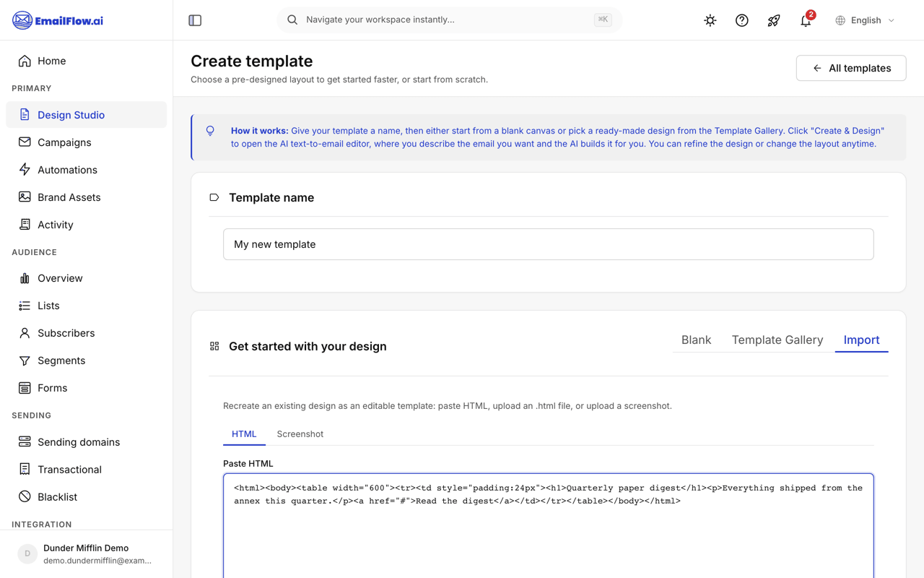Screen dimensions: 924x578
Task: Click the Forms icon in sidebar
Action: point(25,388)
